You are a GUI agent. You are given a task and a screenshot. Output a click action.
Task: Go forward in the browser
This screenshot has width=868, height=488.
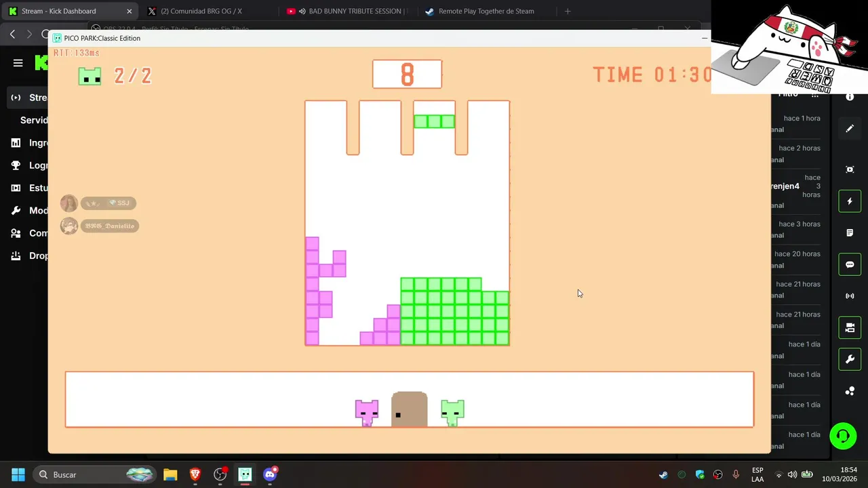tap(29, 34)
